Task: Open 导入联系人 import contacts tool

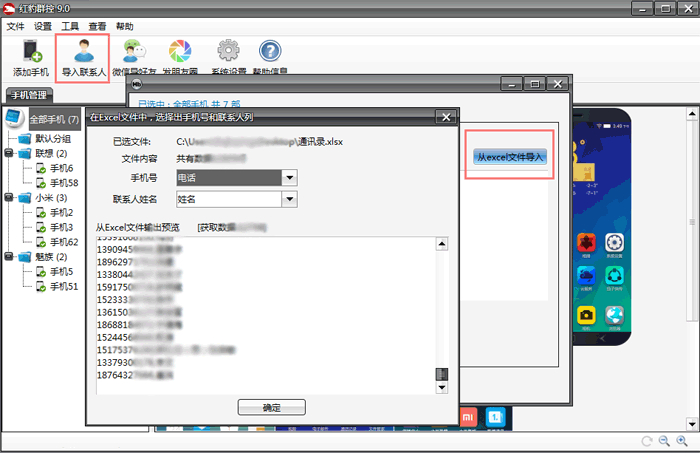Action: click(x=83, y=57)
